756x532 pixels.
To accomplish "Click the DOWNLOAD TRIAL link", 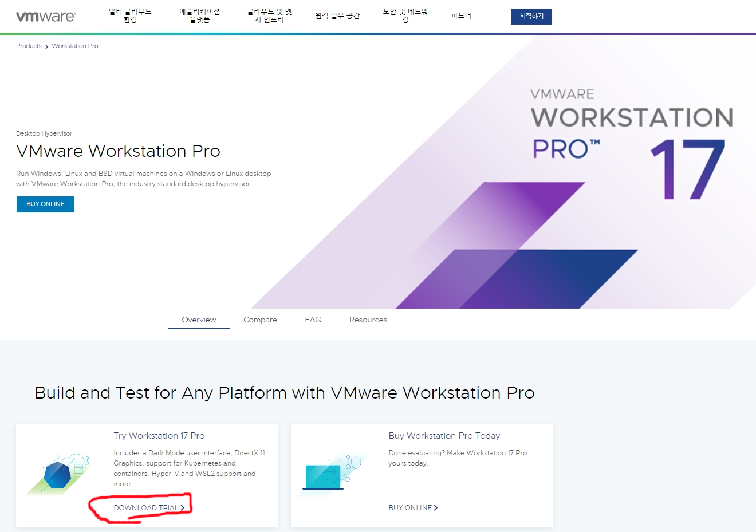I will [x=149, y=507].
